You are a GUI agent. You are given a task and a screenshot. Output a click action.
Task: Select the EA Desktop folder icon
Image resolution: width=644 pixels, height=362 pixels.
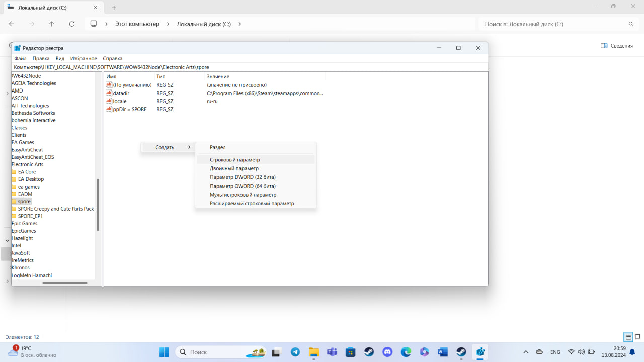point(14,179)
